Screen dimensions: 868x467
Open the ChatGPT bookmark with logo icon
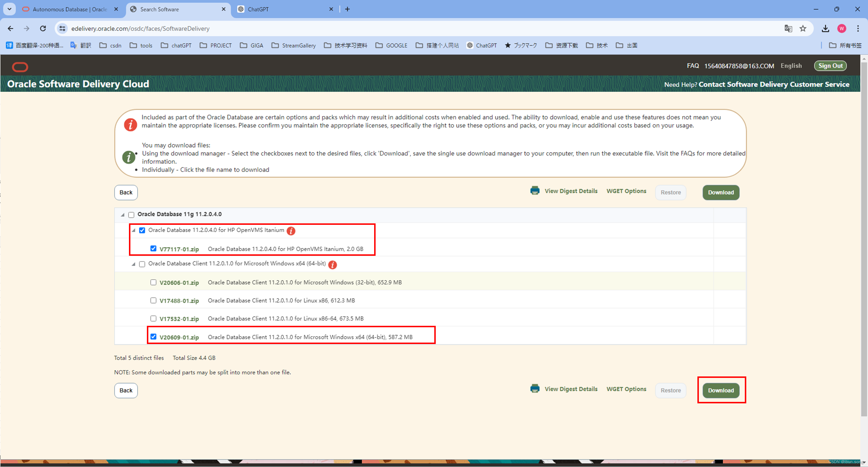coord(481,45)
